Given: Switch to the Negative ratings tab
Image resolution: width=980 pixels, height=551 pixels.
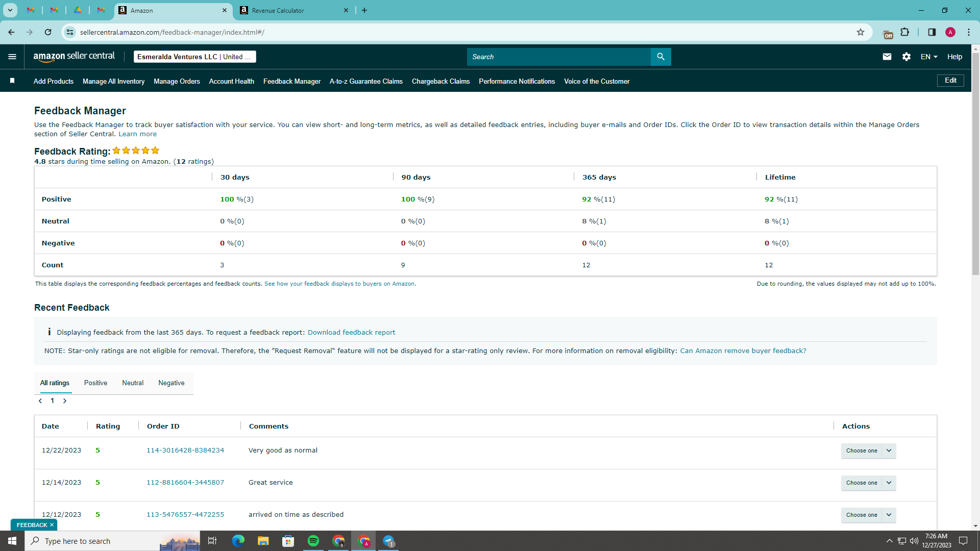Looking at the screenshot, I should (x=171, y=383).
